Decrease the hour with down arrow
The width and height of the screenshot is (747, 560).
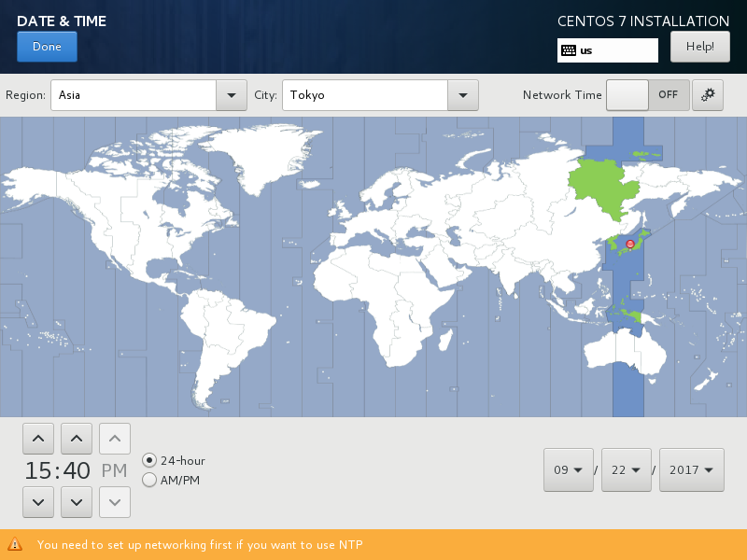pyautogui.click(x=38, y=502)
